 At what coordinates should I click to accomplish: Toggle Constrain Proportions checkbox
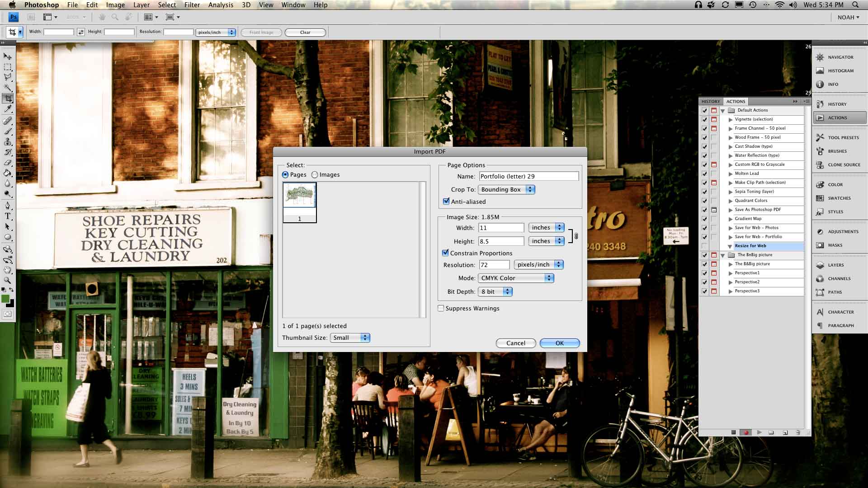click(445, 253)
